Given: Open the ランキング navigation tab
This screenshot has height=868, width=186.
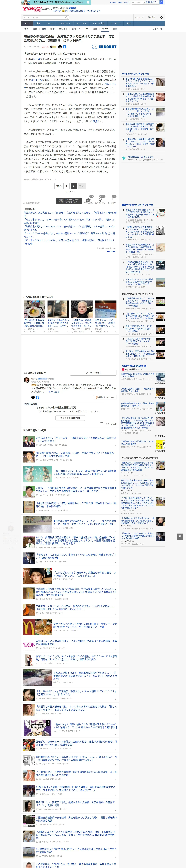Looking at the screenshot, I should [115, 24].
